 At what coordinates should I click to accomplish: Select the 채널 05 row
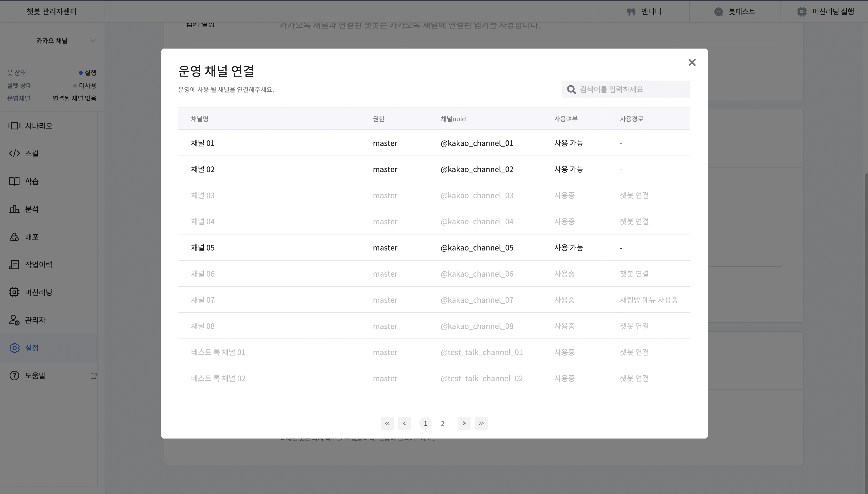point(434,247)
